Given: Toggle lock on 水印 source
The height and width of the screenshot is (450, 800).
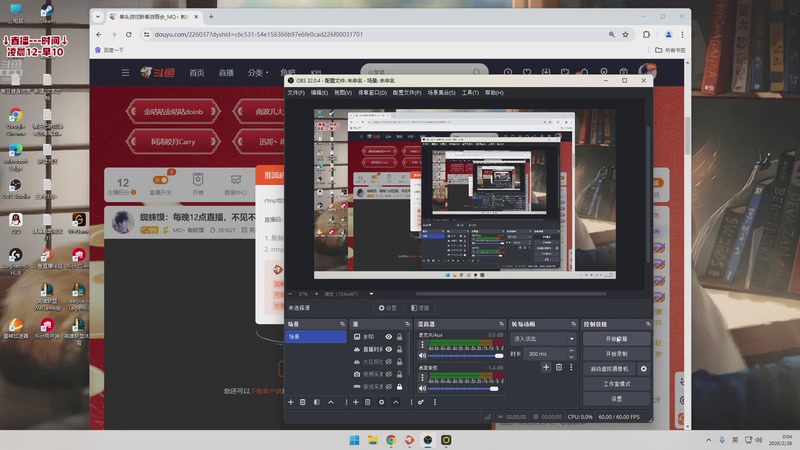Looking at the screenshot, I should 399,337.
